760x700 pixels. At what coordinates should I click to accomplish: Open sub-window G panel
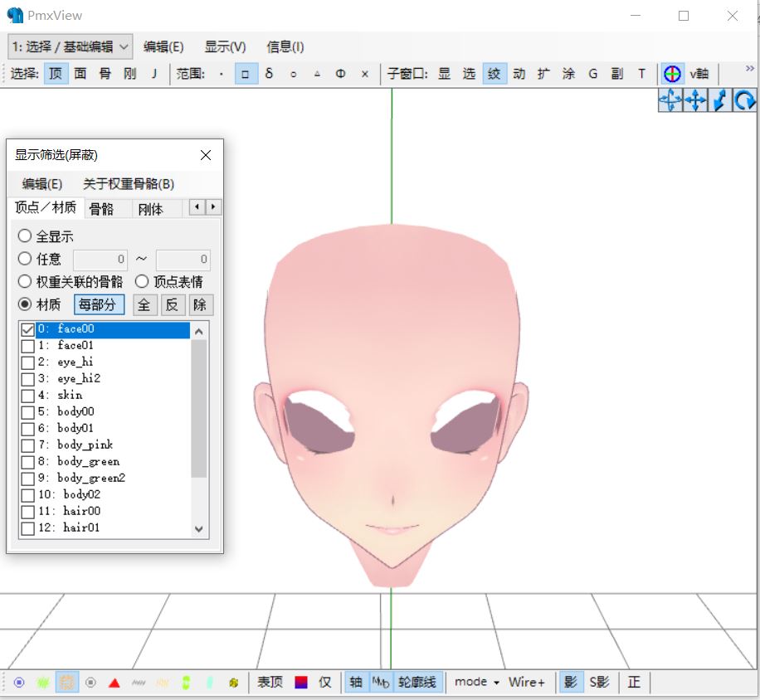coord(592,74)
